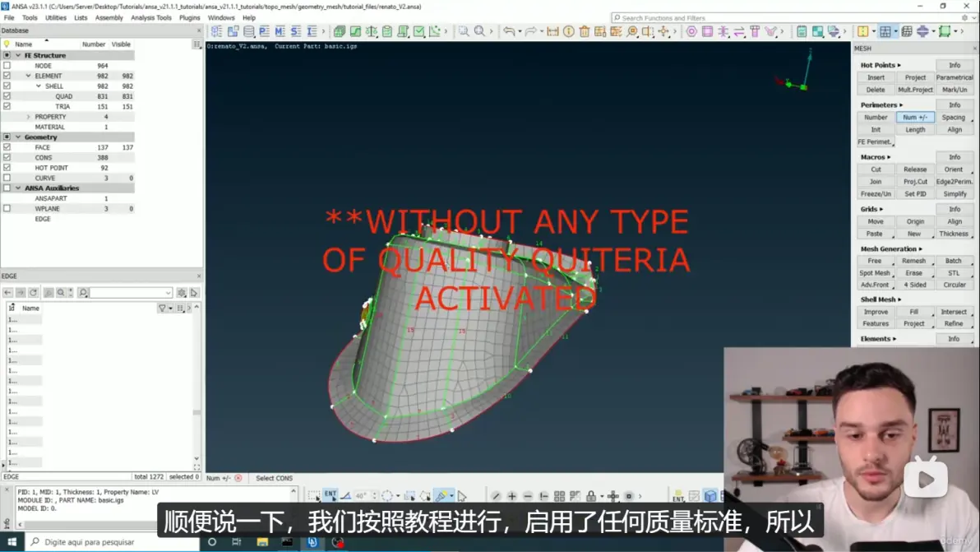This screenshot has height=552, width=980.
Task: Click the Properties list icon marked P
Action: point(265,31)
